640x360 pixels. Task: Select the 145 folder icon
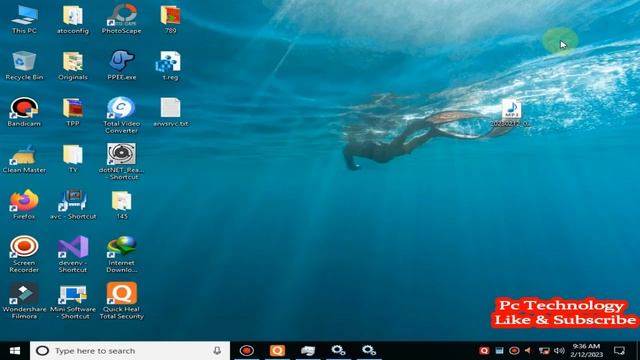tap(122, 205)
